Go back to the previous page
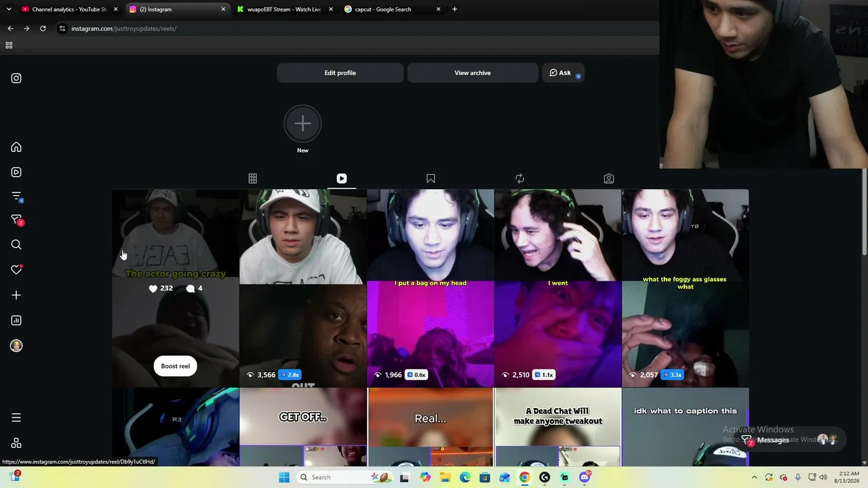The image size is (868, 488). point(10,28)
